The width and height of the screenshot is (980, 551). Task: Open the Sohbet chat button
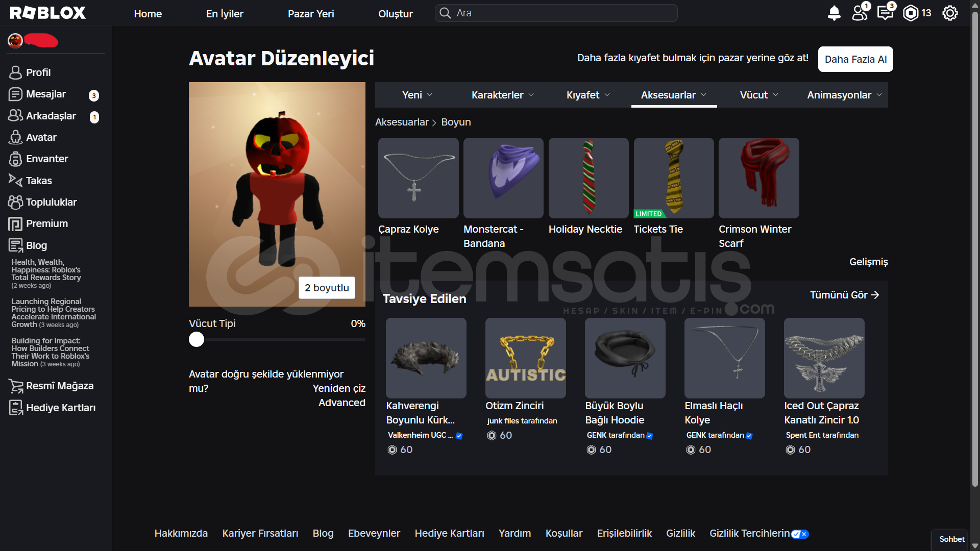951,539
